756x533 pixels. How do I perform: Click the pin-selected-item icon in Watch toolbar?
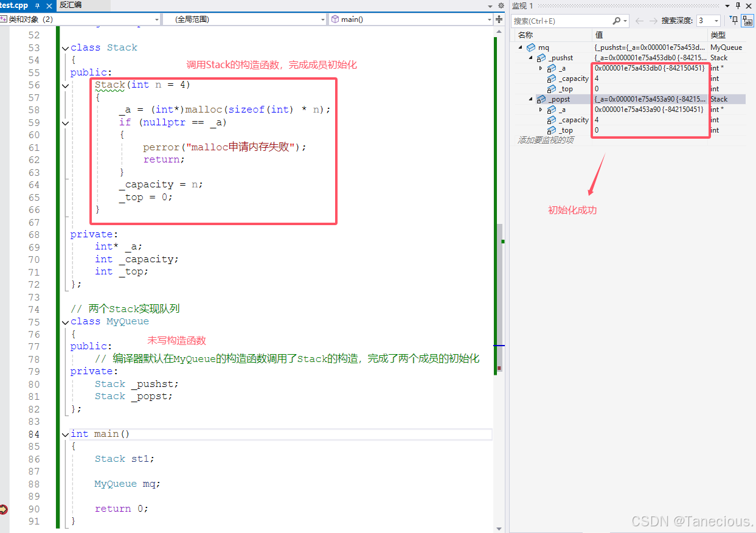pyautogui.click(x=734, y=21)
